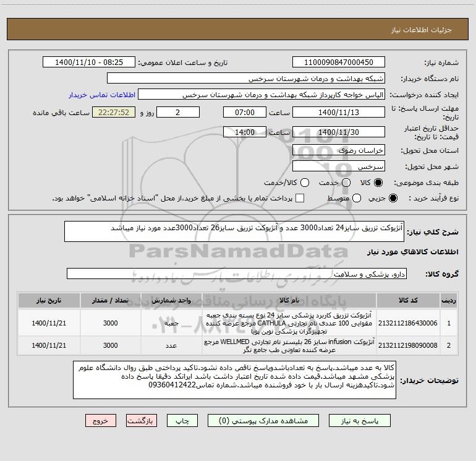Click quantity 3000 in row 1
This screenshot has height=461, width=476.
coord(110,323)
